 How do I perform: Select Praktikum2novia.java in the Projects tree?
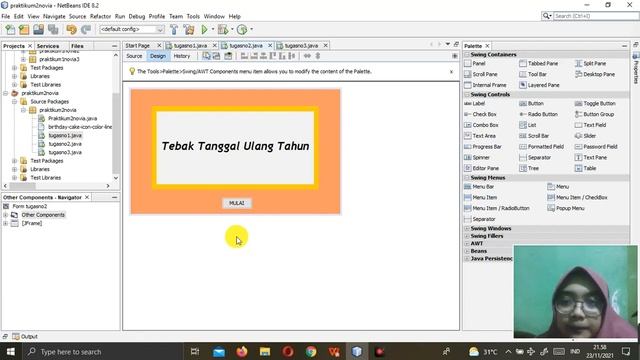pos(72,118)
